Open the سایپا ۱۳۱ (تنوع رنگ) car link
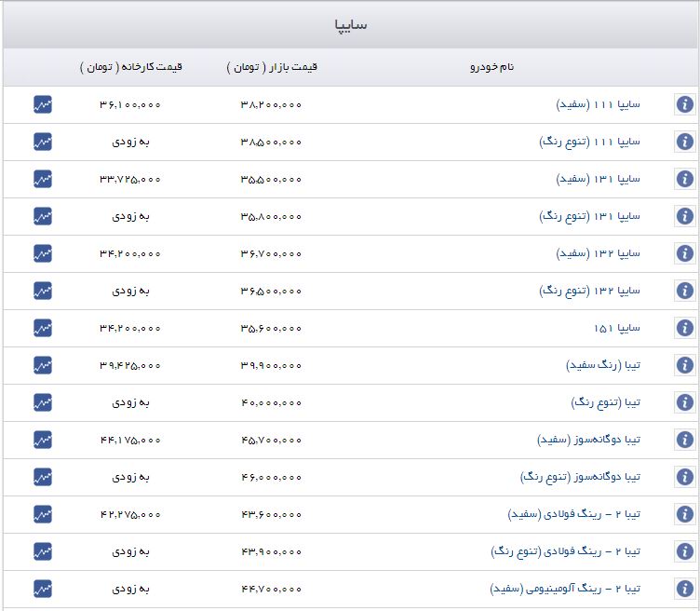 (x=589, y=216)
